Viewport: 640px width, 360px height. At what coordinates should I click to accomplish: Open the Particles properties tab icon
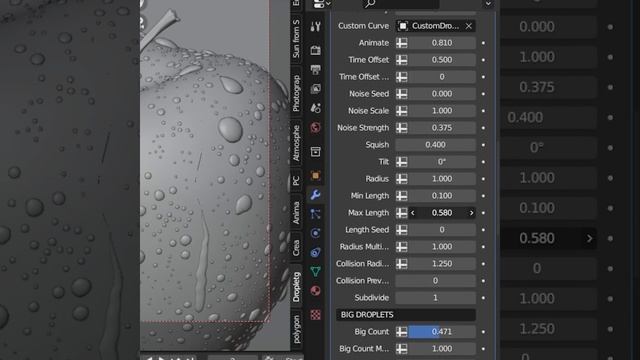[x=315, y=214]
